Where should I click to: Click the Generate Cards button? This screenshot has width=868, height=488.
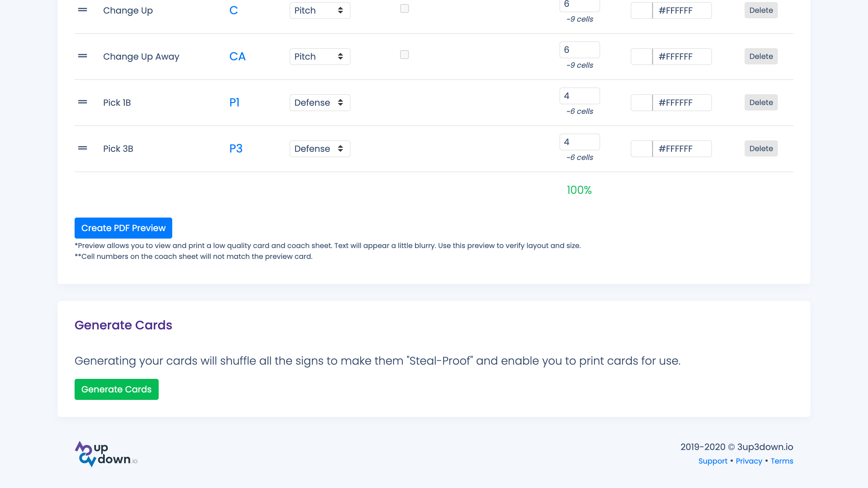pos(116,389)
